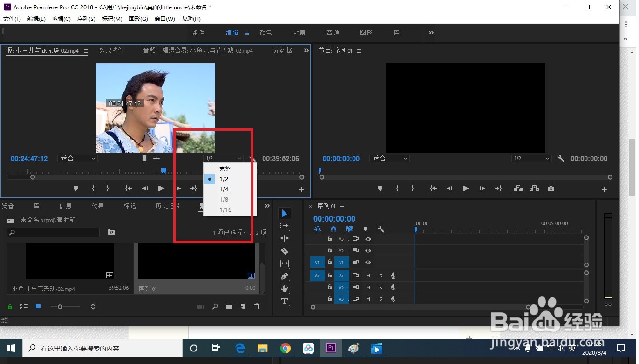Select the Slip tool
639x364 pixels.
(x=285, y=263)
